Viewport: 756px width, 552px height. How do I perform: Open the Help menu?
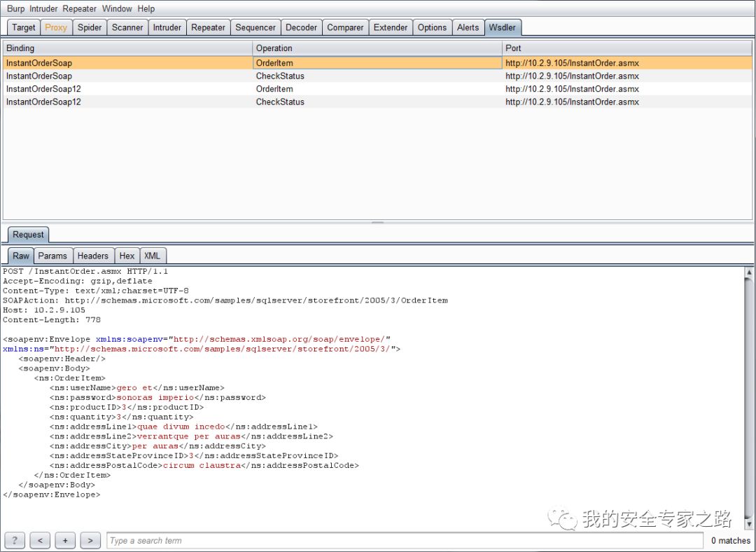(x=146, y=8)
